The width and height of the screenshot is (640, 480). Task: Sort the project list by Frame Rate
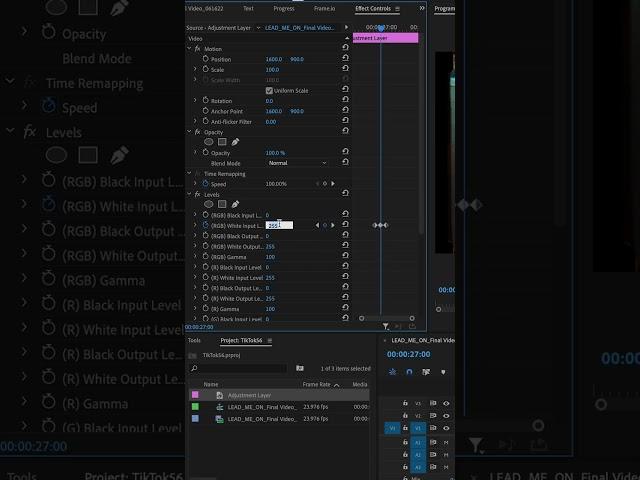[316, 384]
